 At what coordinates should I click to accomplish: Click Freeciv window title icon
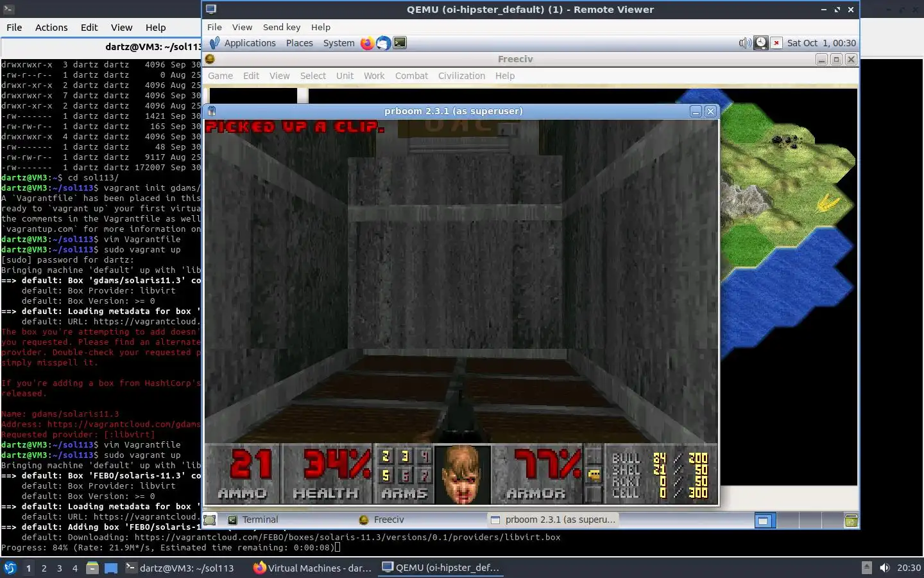210,59
